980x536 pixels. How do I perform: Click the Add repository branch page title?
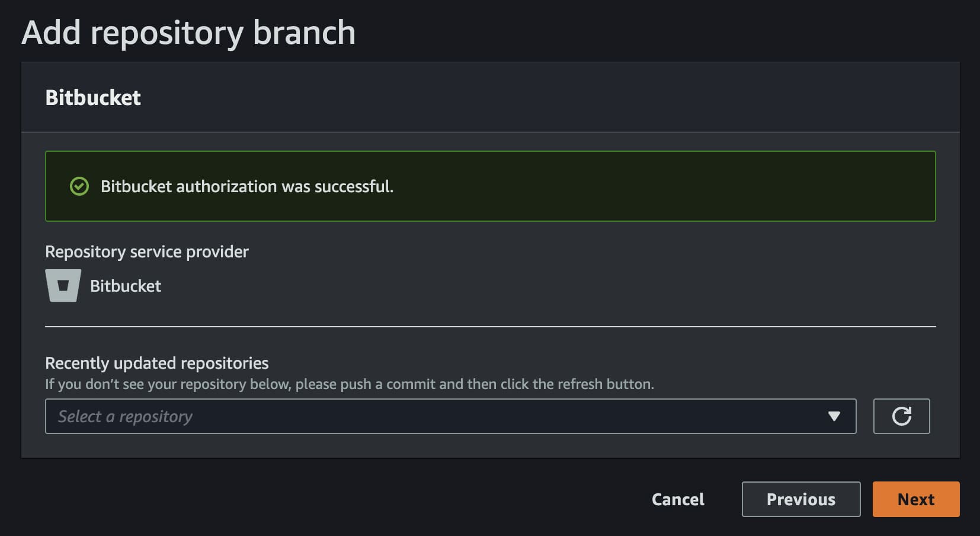coord(188,33)
